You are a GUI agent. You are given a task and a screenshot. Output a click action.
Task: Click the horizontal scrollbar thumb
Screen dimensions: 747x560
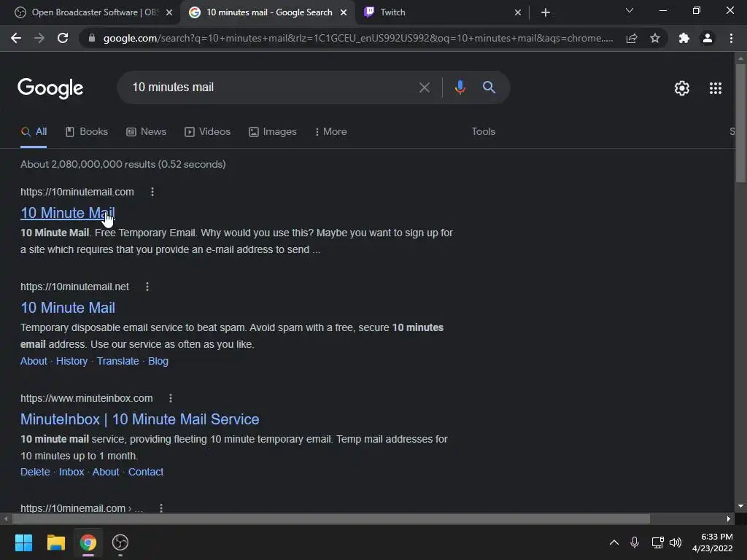[331, 518]
